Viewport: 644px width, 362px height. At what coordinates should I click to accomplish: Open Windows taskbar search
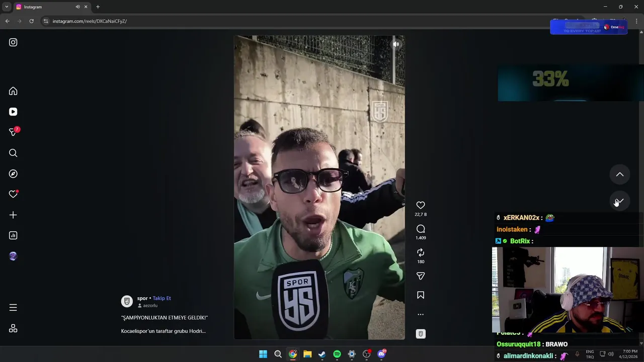pyautogui.click(x=278, y=354)
